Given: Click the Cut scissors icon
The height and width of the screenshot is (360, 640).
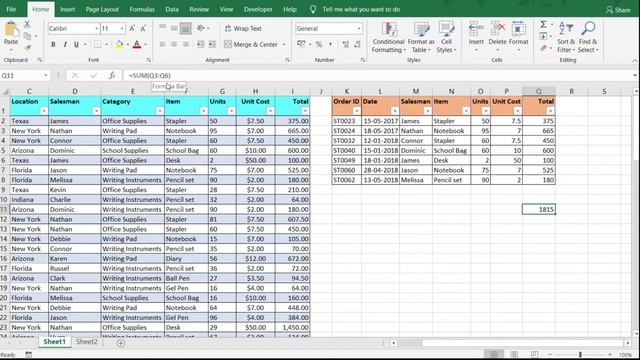Looking at the screenshot, I should [x=27, y=24].
